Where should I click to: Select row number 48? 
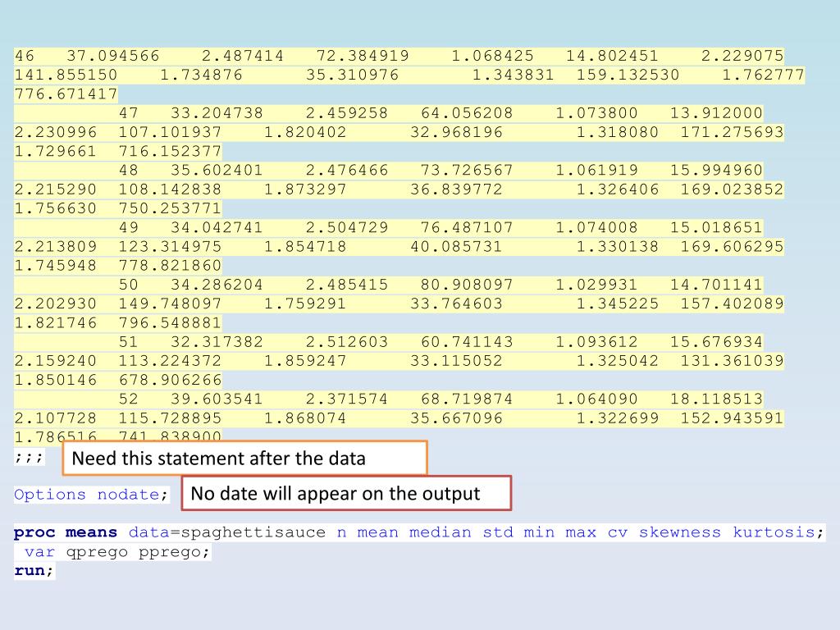(129, 171)
